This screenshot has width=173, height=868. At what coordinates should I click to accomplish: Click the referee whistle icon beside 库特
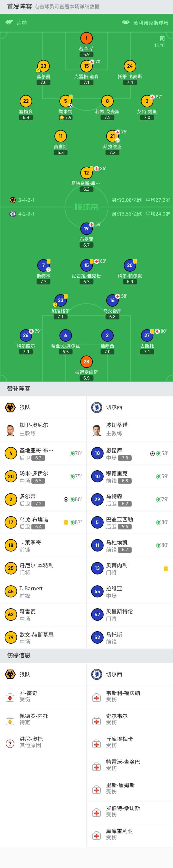pos(9,22)
